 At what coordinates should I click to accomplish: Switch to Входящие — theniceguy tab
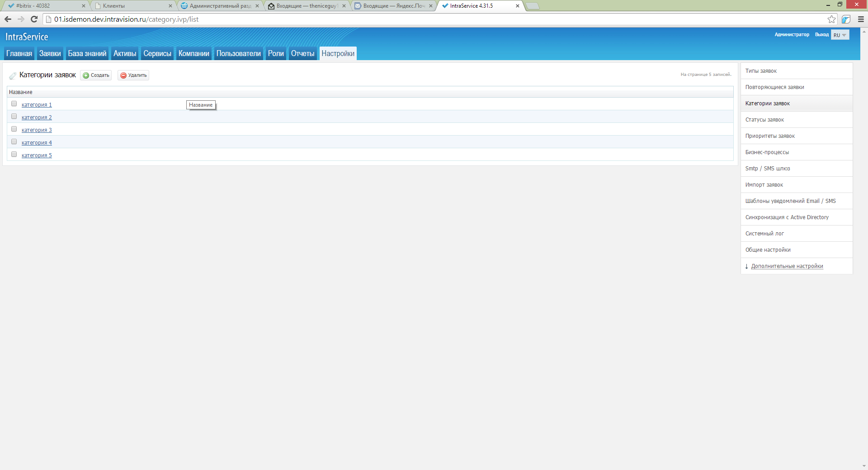[307, 6]
